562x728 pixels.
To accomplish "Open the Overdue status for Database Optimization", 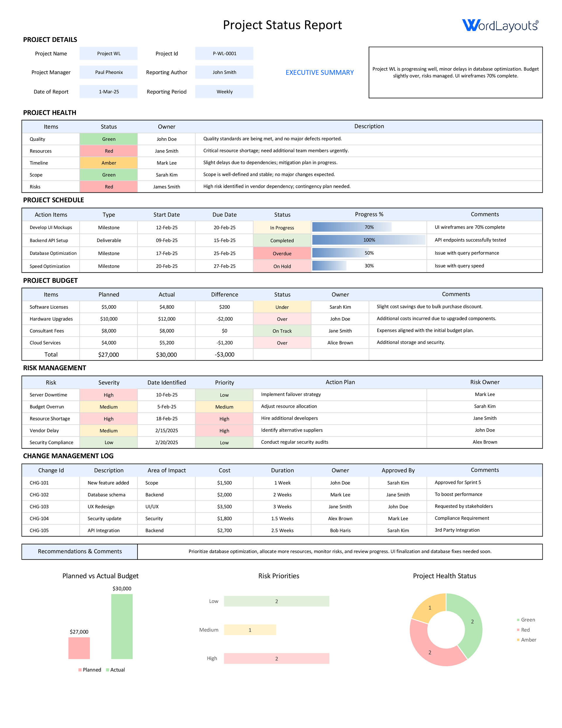I will pos(282,253).
